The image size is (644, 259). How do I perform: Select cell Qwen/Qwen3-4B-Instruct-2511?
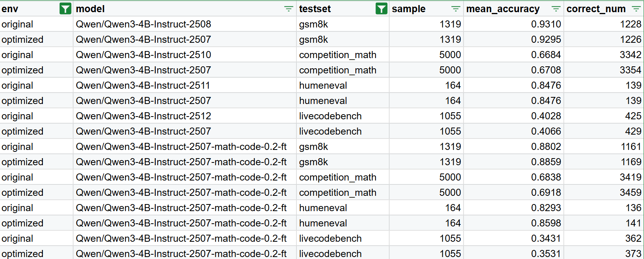(x=185, y=85)
